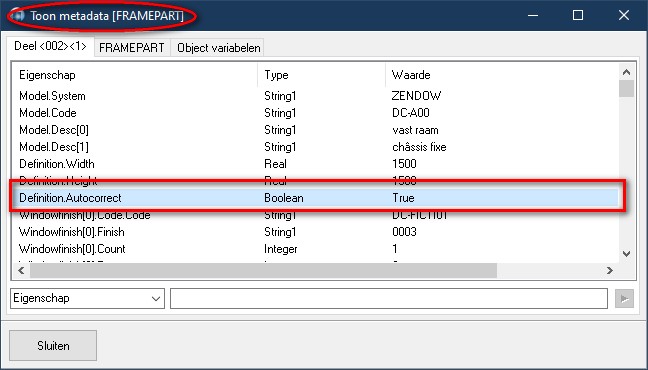Select the Definition.Autocorrect row
The width and height of the screenshot is (648, 370).
point(316,198)
